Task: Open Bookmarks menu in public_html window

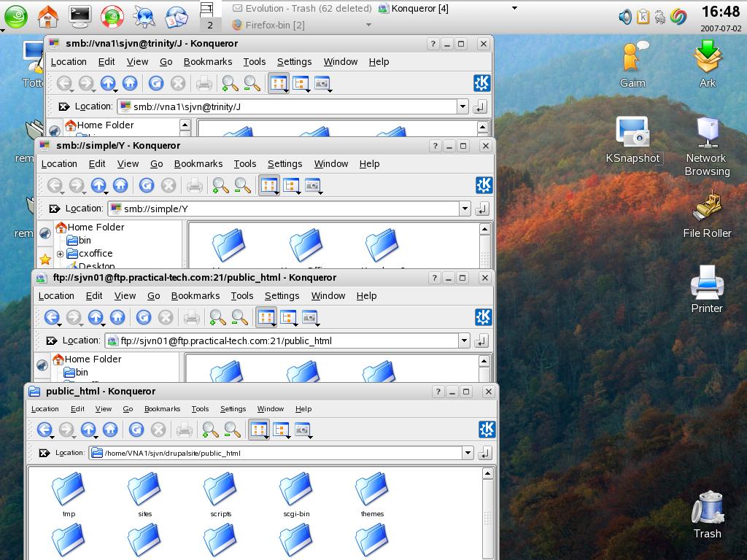Action: pos(162,409)
